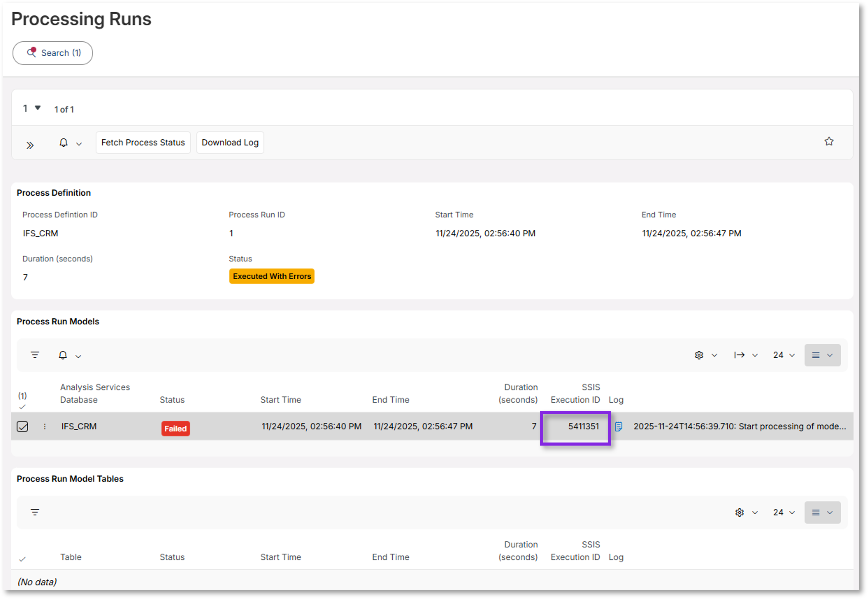Open row actions menu for IFS_CRM

pos(45,427)
